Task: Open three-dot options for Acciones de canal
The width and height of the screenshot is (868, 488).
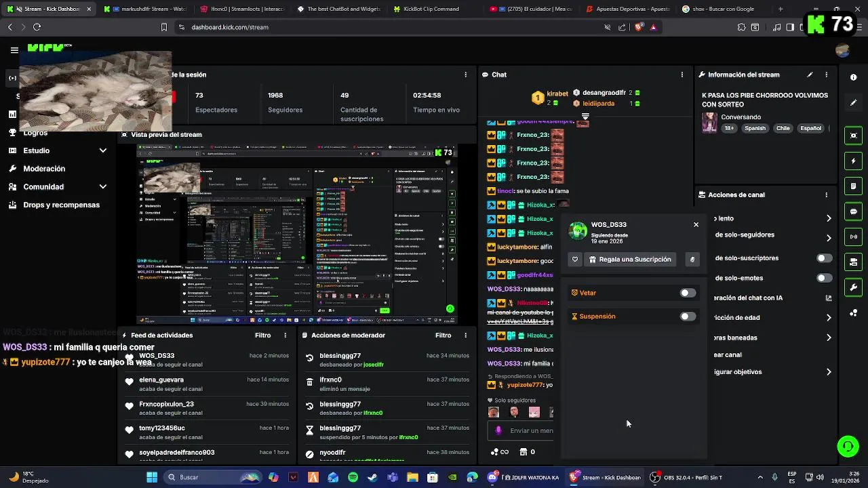Action: click(826, 195)
